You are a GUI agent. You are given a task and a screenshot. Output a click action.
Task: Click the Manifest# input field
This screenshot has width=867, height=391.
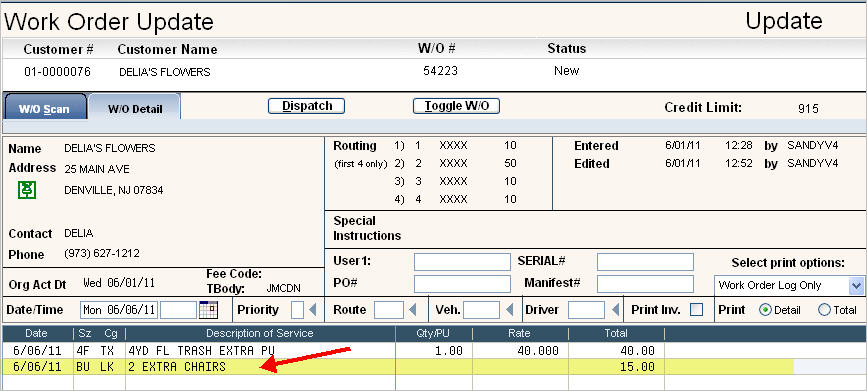point(645,284)
